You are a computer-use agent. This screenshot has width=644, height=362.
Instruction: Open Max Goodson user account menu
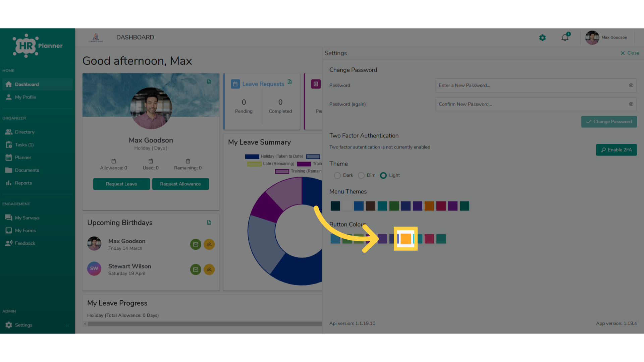(607, 38)
